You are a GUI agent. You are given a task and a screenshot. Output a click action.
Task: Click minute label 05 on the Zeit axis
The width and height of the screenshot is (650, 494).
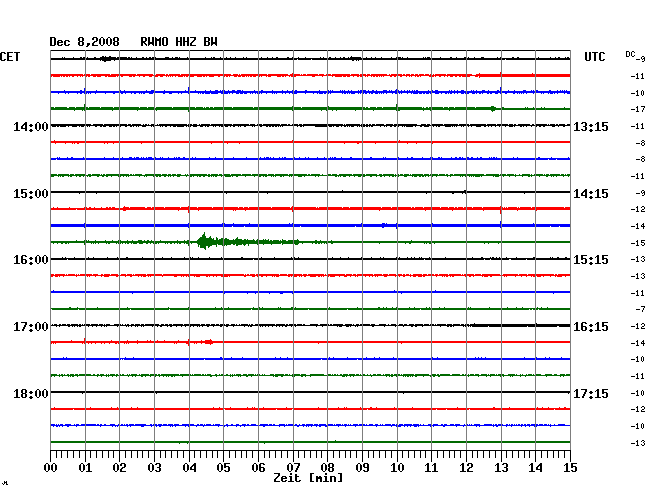coord(223,468)
